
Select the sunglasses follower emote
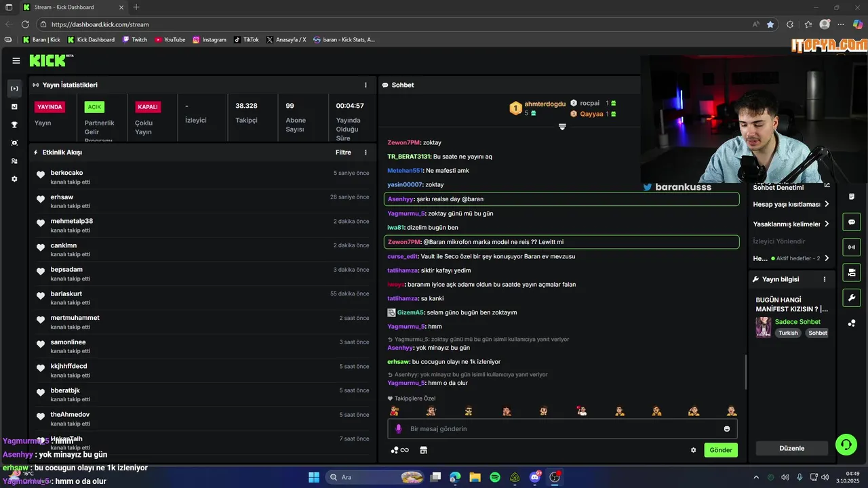(x=468, y=411)
